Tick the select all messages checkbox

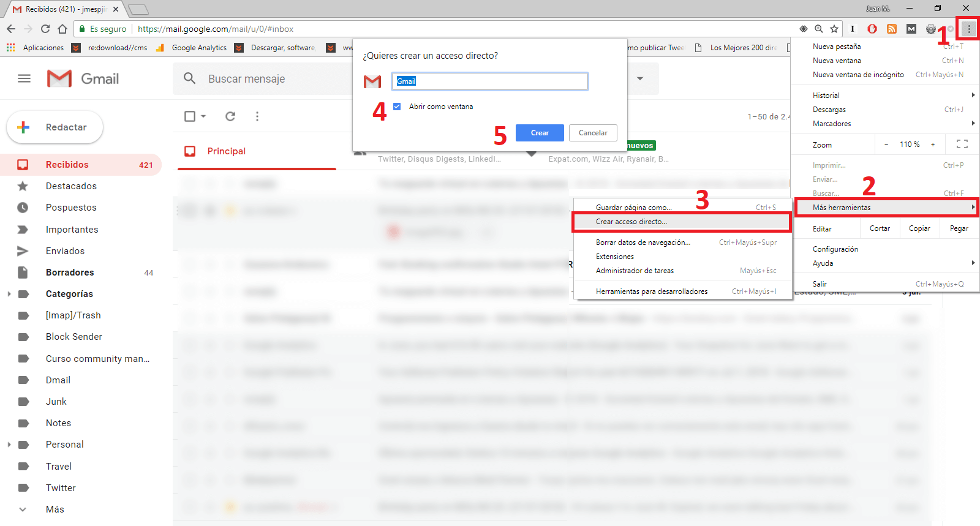(190, 116)
